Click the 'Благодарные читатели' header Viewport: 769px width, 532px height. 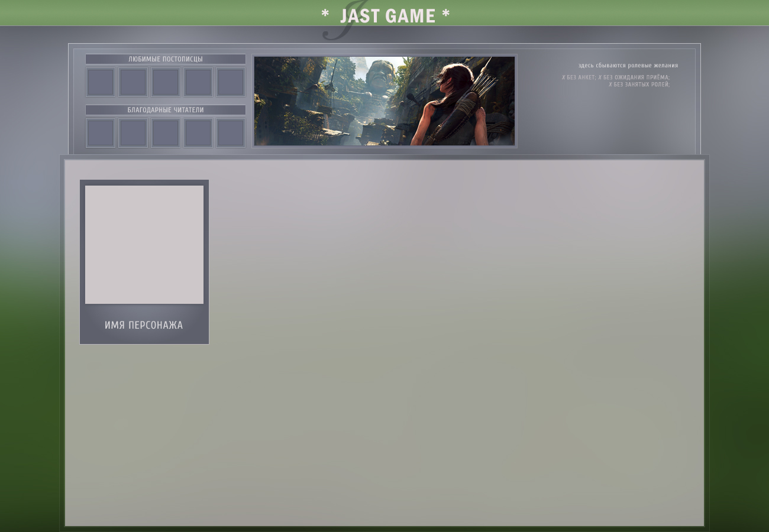(166, 110)
